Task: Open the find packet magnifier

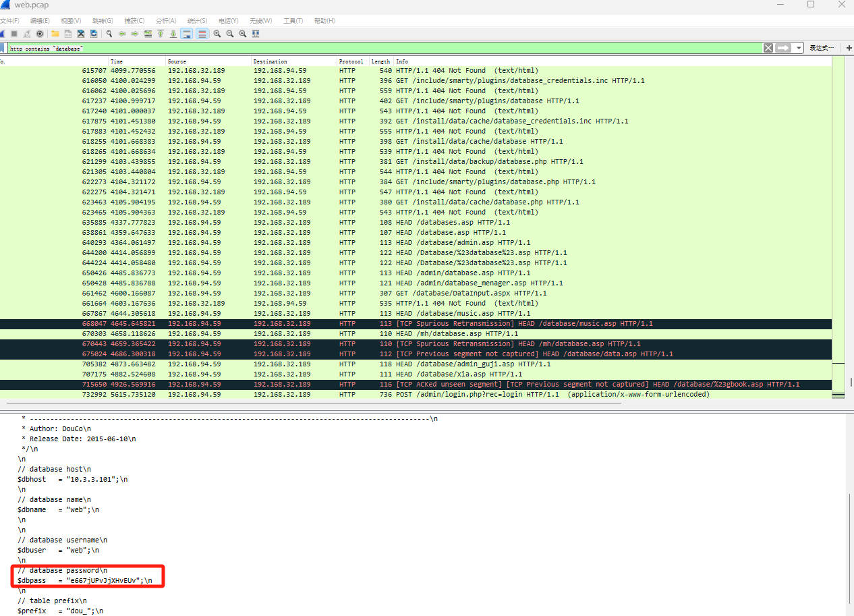Action: [109, 34]
